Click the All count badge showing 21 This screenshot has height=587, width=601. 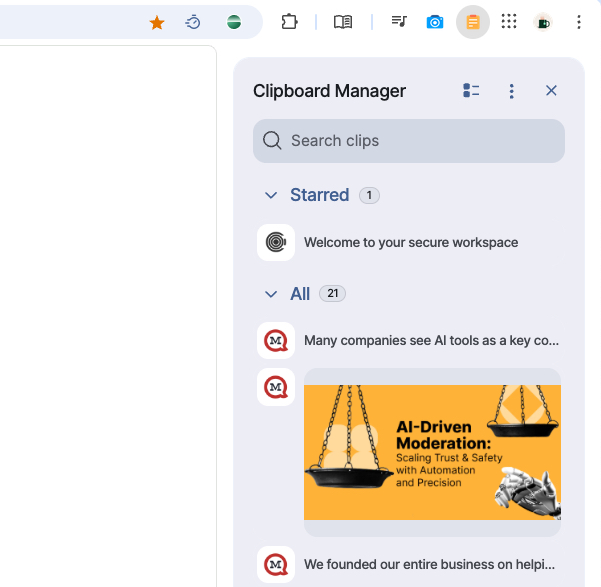pos(332,294)
